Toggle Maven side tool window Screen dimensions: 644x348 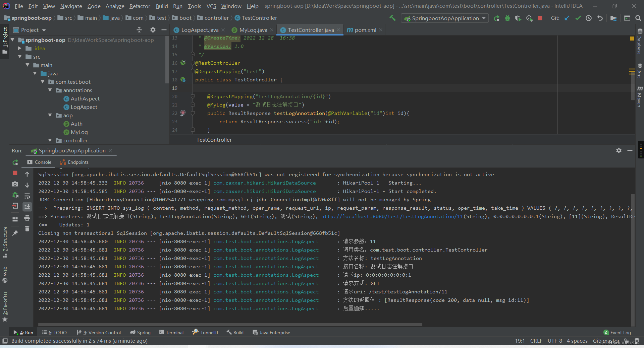pyautogui.click(x=640, y=96)
